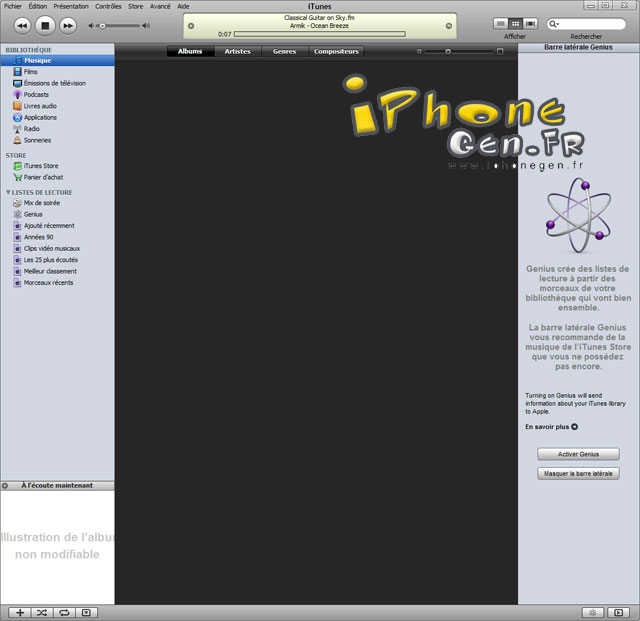Toggle repeat mode
Screen dimensions: 640x621
coord(64,612)
